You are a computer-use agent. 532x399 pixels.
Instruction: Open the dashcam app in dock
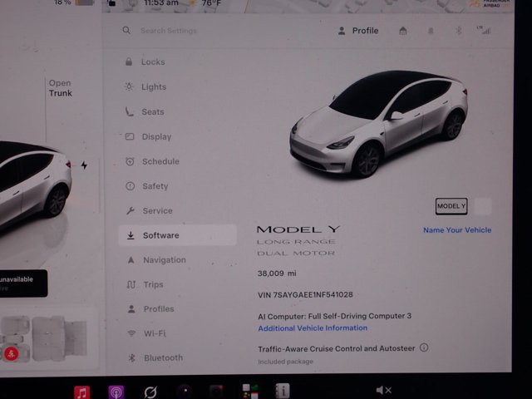(216, 392)
